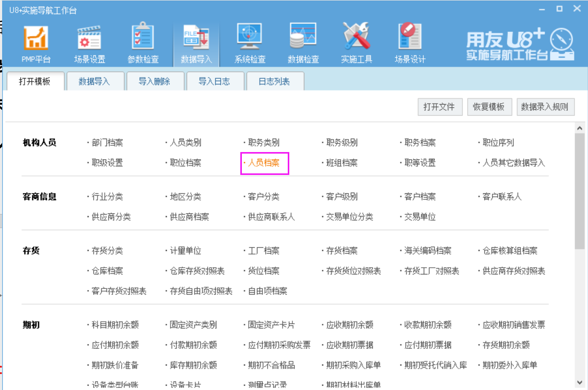588x390 pixels.
Task: Select the 职位序列 template
Action: coord(498,143)
